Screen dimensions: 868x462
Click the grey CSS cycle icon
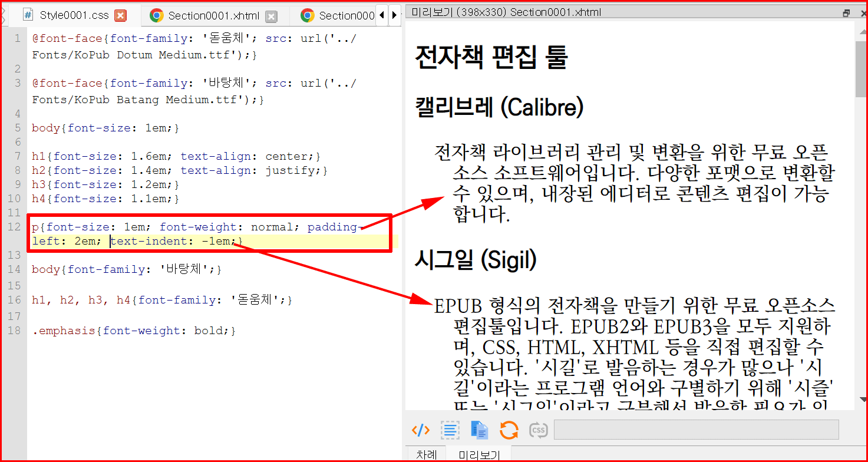click(538, 430)
